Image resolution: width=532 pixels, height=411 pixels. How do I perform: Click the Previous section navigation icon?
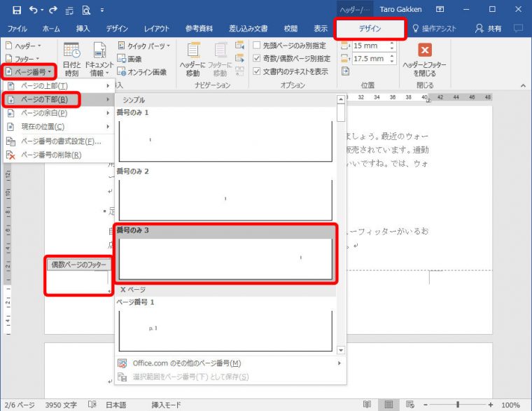239,45
